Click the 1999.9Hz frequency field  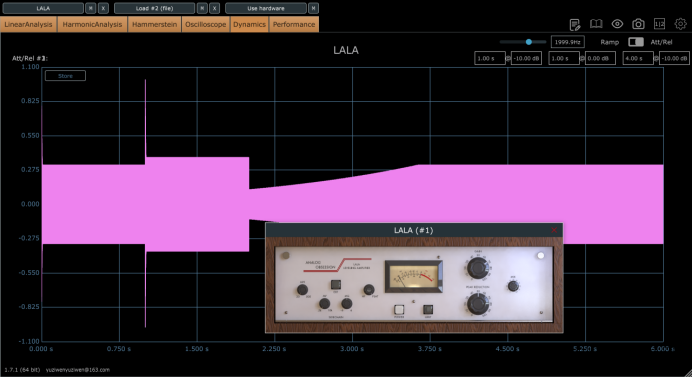click(567, 42)
